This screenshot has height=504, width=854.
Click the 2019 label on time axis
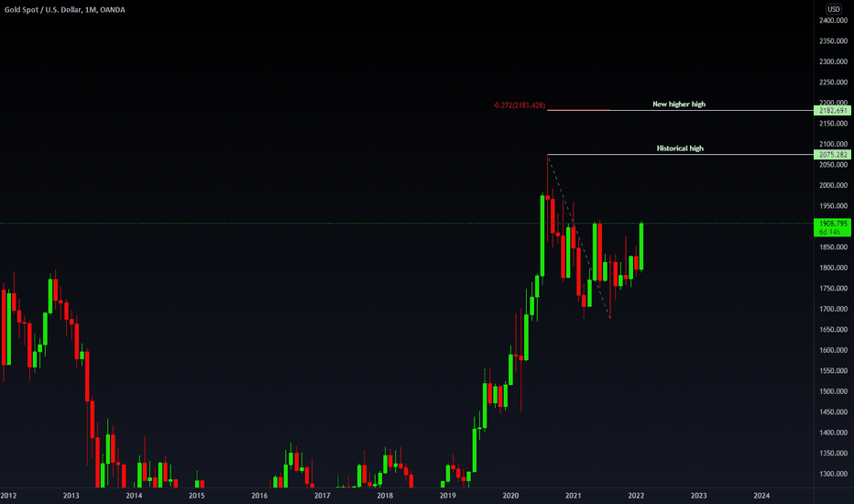[448, 495]
